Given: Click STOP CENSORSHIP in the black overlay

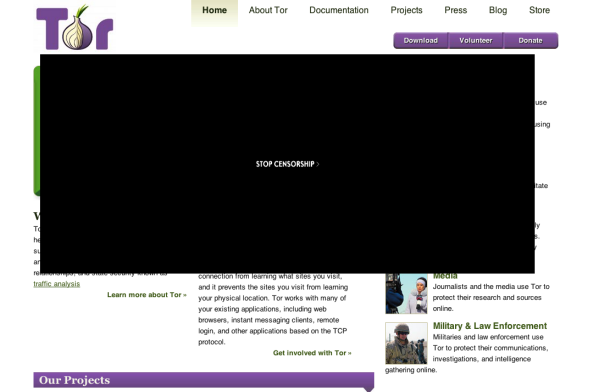Looking at the screenshot, I should (287, 164).
